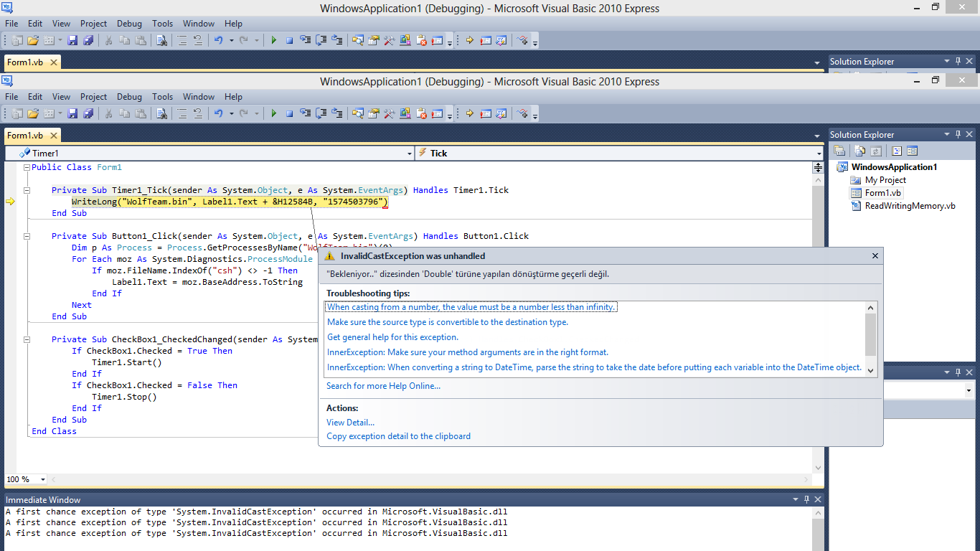Open File menu in front window
This screenshot has height=551, width=980.
11,97
